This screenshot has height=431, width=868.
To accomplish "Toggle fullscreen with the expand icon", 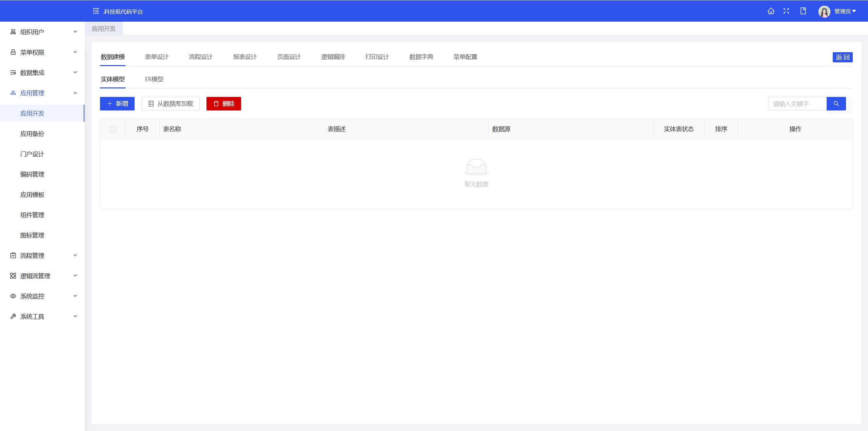I will pos(786,11).
